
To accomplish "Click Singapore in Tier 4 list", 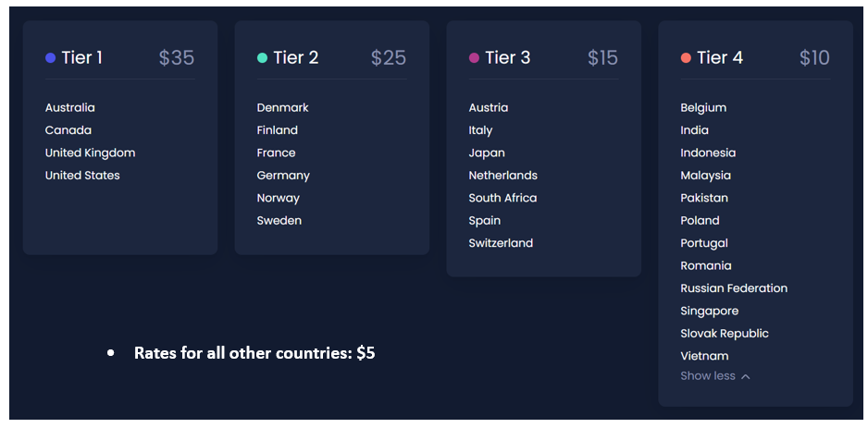I will 710,312.
